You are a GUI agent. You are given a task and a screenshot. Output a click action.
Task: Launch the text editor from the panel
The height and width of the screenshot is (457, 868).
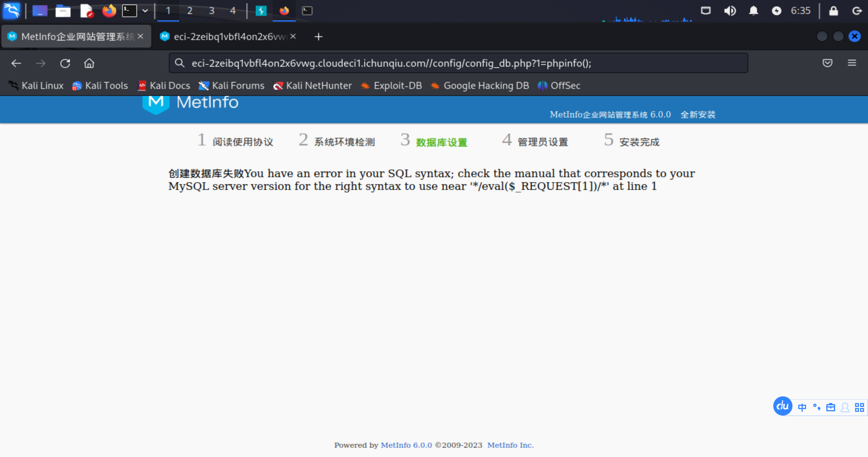[x=87, y=11]
